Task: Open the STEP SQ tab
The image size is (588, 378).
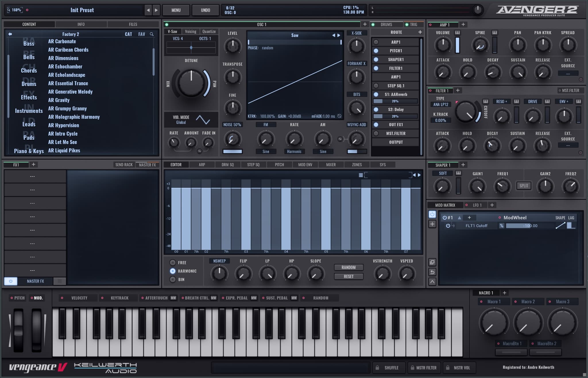Action: tap(253, 164)
